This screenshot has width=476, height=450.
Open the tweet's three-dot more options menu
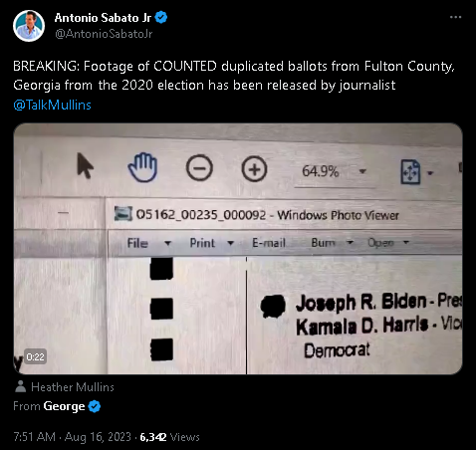tap(455, 17)
